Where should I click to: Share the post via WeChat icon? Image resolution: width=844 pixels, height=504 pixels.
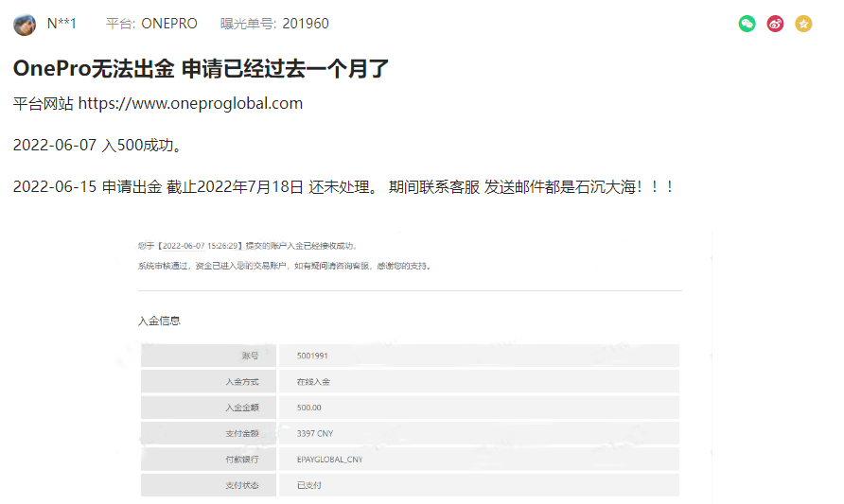coord(747,24)
